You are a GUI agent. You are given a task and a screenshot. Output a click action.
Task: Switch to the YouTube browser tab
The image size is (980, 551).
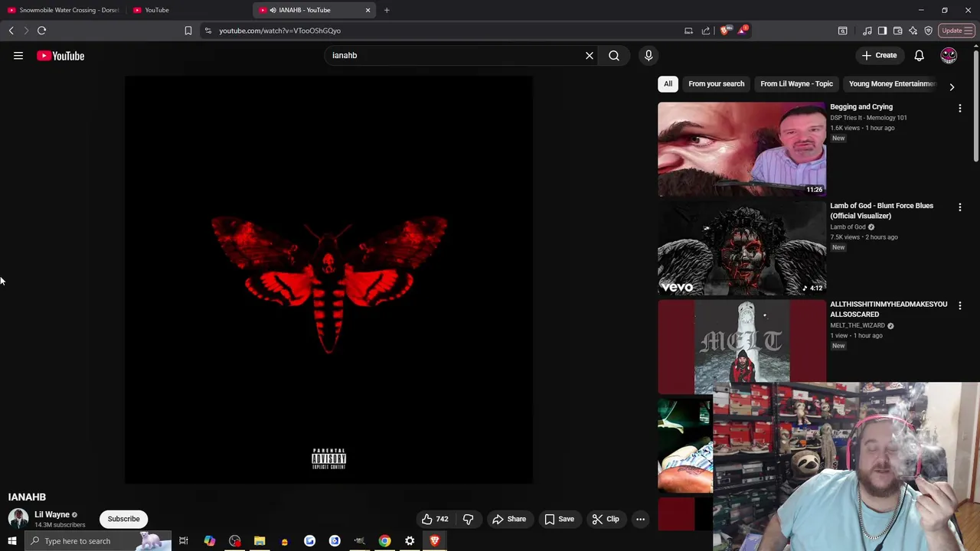click(188, 10)
